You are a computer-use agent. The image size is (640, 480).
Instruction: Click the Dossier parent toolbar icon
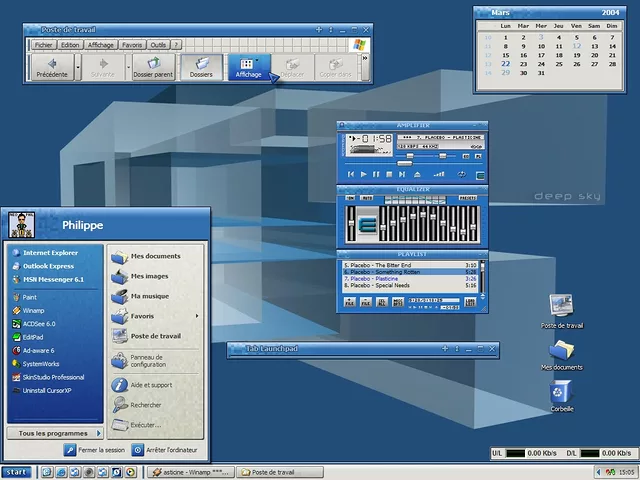153,67
